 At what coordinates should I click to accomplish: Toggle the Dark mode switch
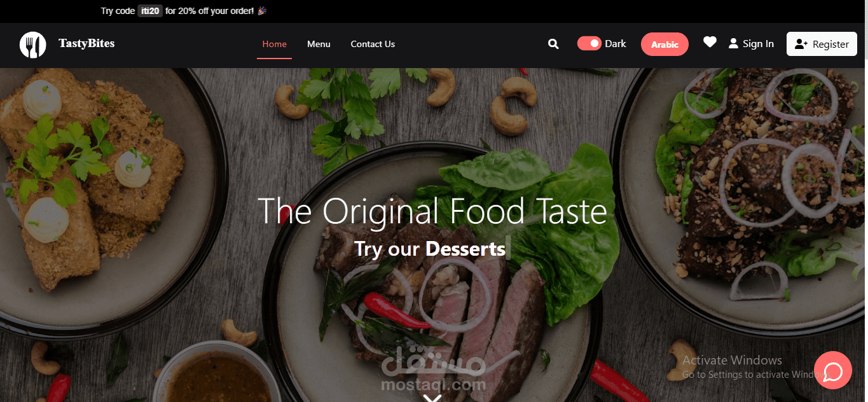click(589, 43)
